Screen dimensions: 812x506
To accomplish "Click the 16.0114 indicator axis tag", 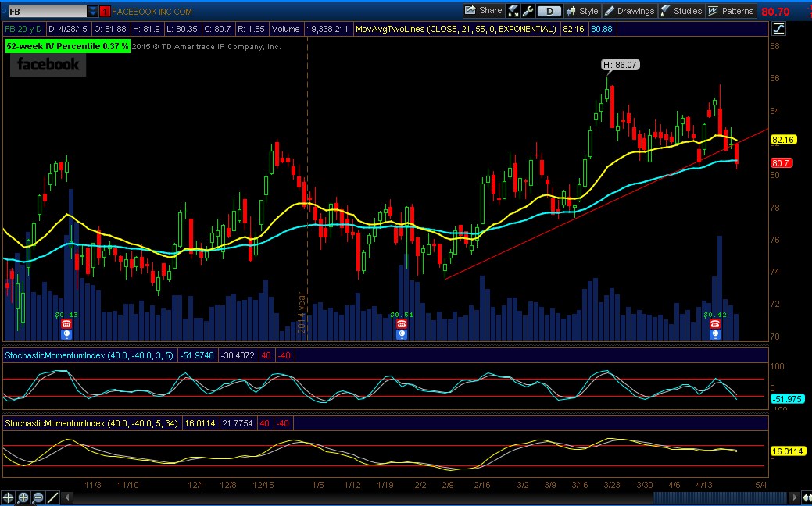I will (x=788, y=451).
